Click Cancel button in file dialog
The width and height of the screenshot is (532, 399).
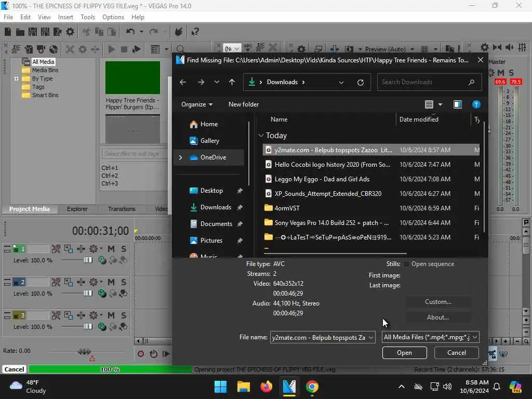[457, 353]
